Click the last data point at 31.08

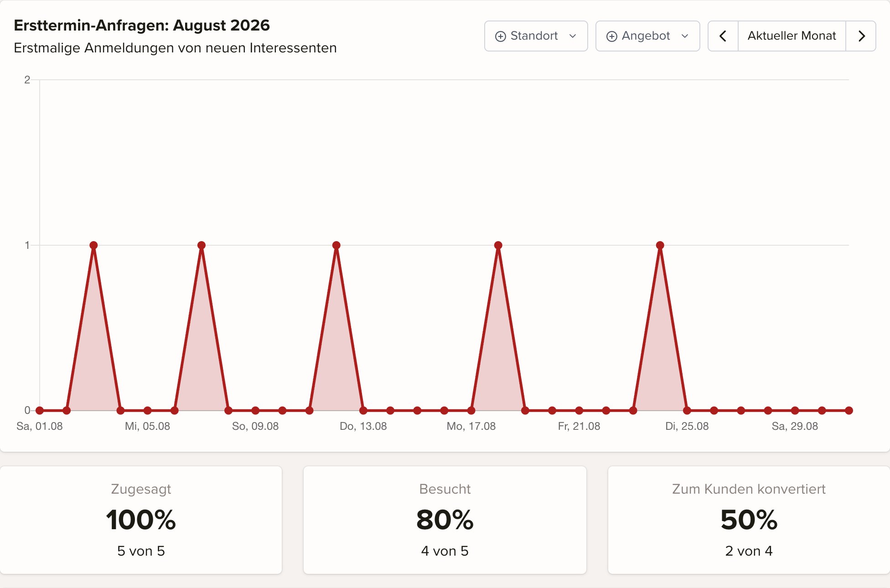(x=849, y=411)
